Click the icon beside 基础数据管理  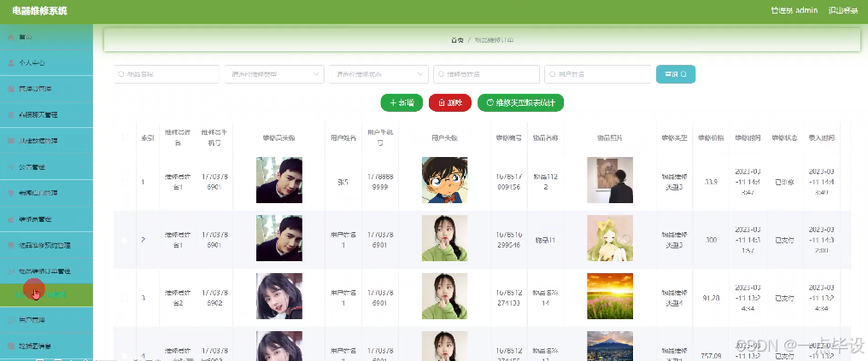11,141
